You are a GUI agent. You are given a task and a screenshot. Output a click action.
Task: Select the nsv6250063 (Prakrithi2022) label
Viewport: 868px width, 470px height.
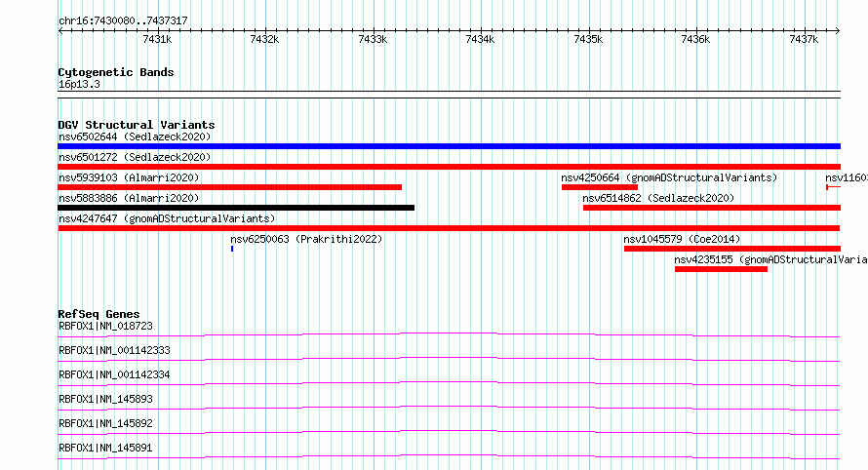306,239
